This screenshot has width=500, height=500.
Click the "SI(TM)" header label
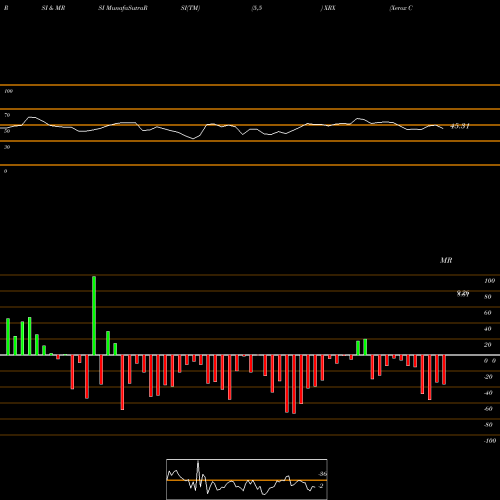190,8
